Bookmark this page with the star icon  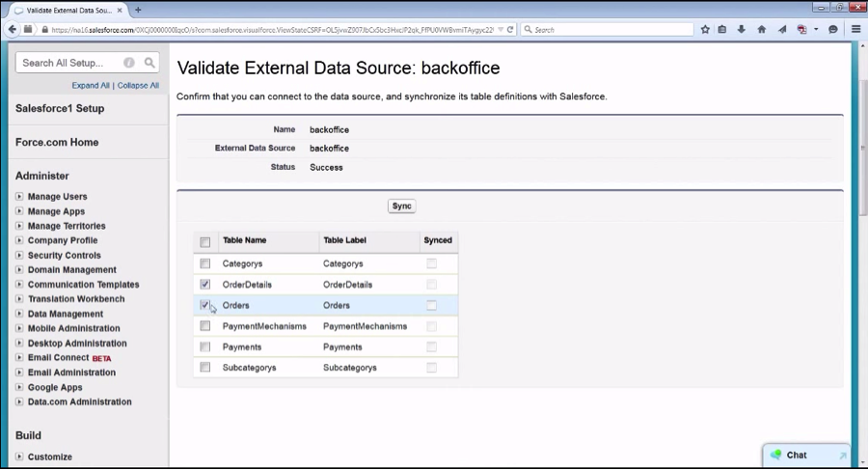coord(705,29)
